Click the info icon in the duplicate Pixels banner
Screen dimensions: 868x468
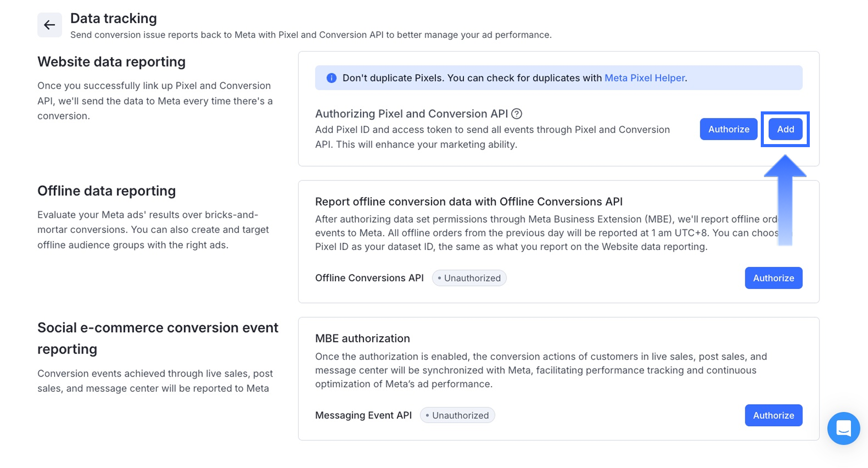pyautogui.click(x=331, y=78)
